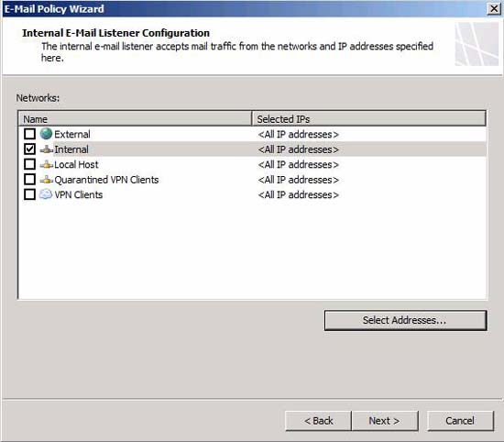Click the Internal network icon
The image size is (504, 442).
tap(47, 149)
